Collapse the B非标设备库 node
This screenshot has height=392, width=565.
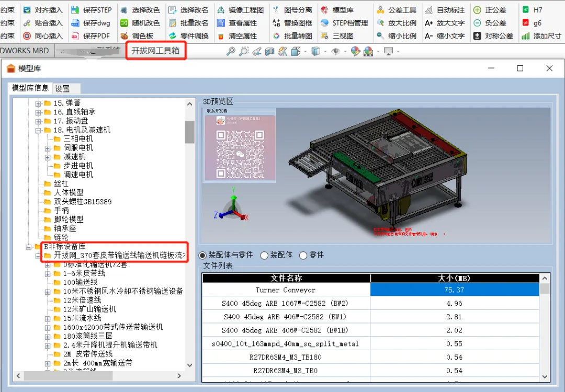click(x=28, y=247)
